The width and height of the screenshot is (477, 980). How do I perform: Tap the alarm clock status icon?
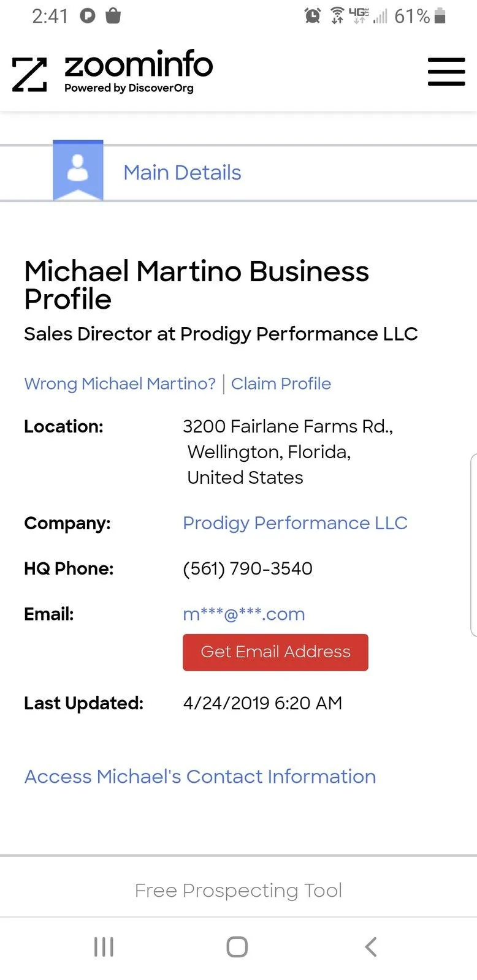click(313, 16)
